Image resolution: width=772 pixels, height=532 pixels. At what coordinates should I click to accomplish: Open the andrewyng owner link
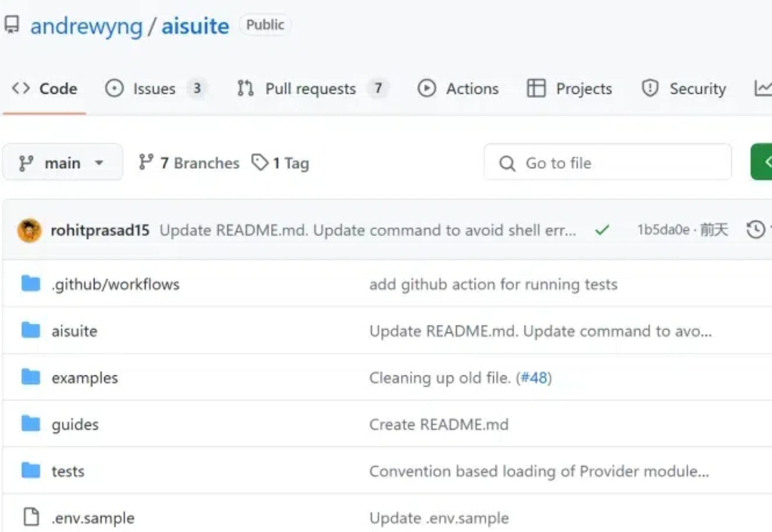coord(86,26)
